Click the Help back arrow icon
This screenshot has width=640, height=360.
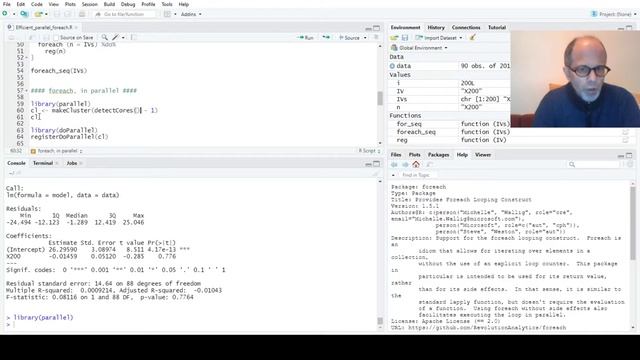[x=394, y=164]
